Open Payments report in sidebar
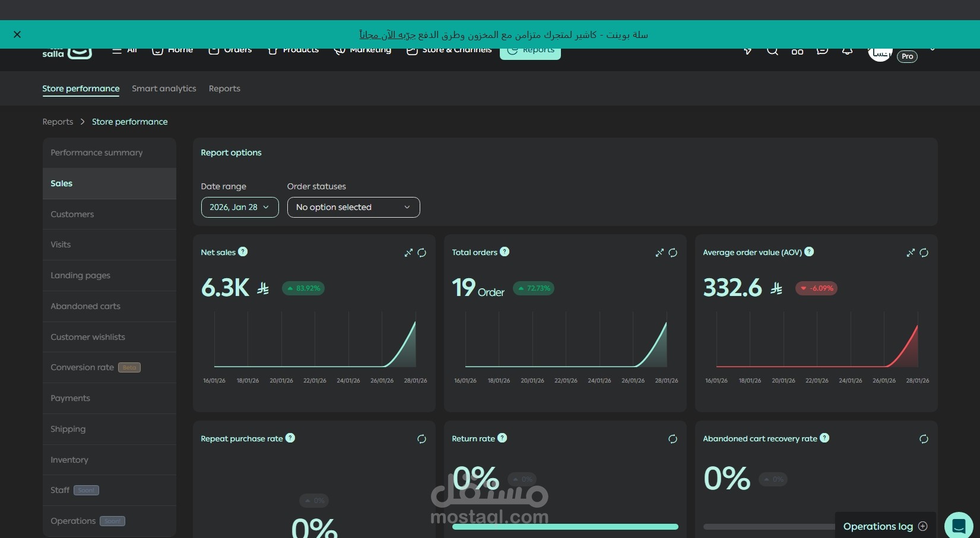Image resolution: width=980 pixels, height=538 pixels. [109, 398]
